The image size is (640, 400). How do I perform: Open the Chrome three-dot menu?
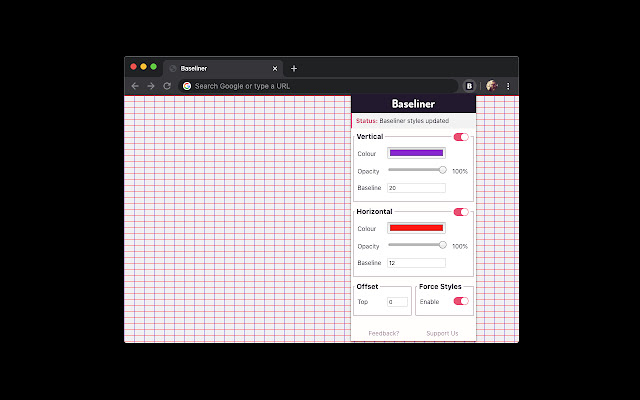(508, 86)
